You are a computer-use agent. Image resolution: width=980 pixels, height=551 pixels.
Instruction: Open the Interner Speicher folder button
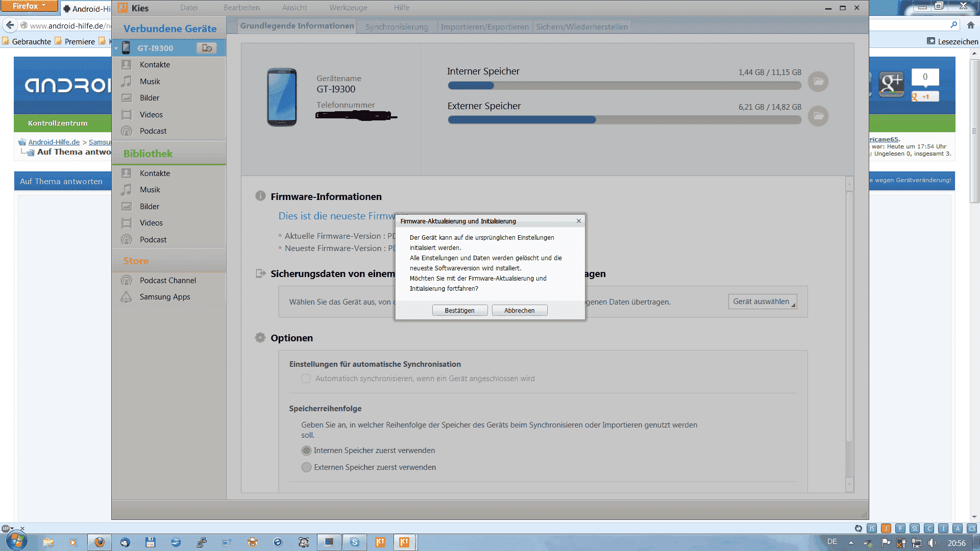point(818,82)
